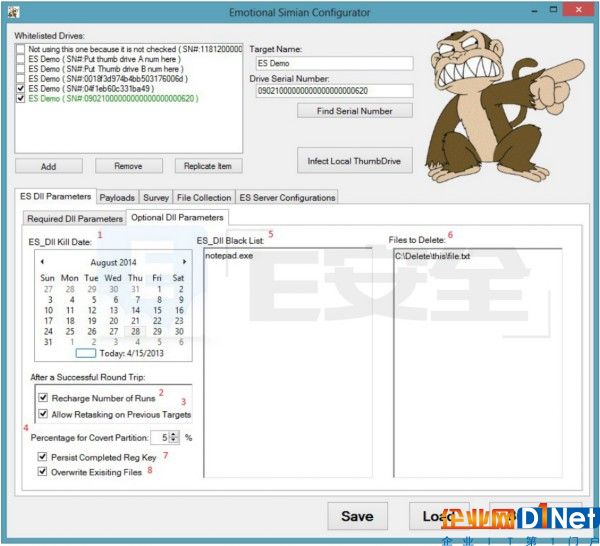
Task: Select August 31 in the calendar
Action: tap(48, 342)
